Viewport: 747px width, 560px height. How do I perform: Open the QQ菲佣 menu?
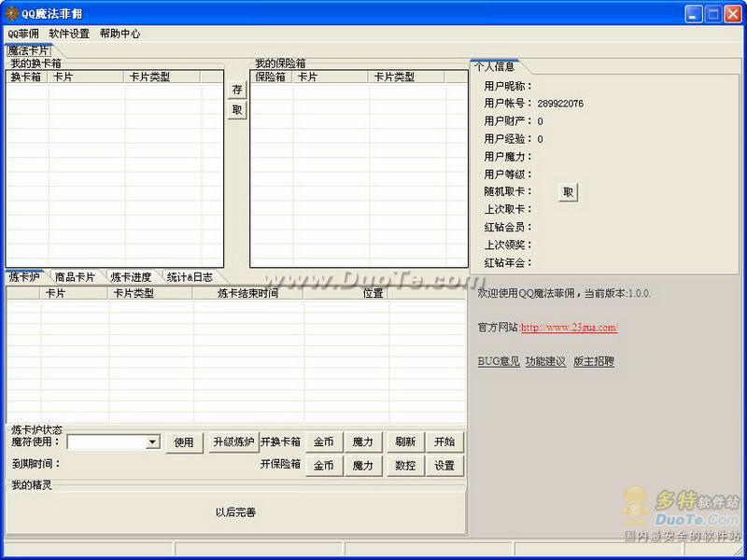22,34
